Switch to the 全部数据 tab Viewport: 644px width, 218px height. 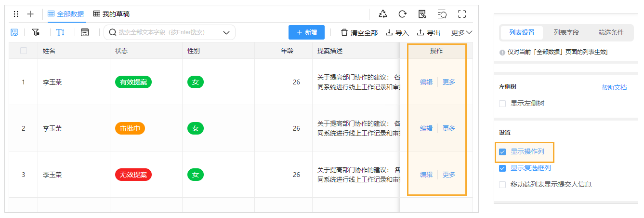click(66, 14)
